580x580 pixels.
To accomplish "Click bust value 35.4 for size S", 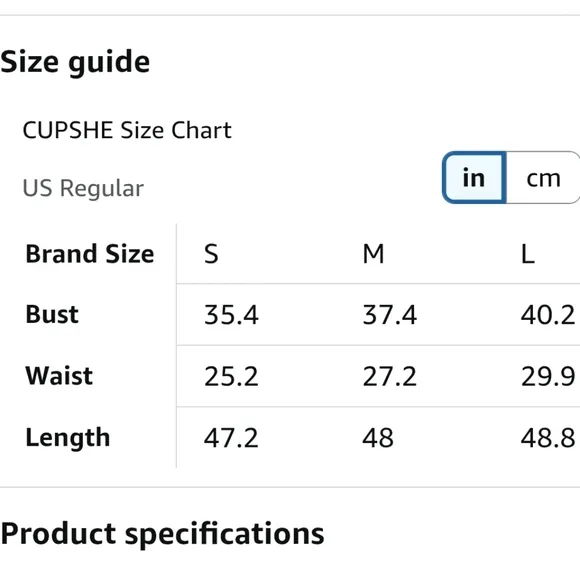I will [231, 315].
